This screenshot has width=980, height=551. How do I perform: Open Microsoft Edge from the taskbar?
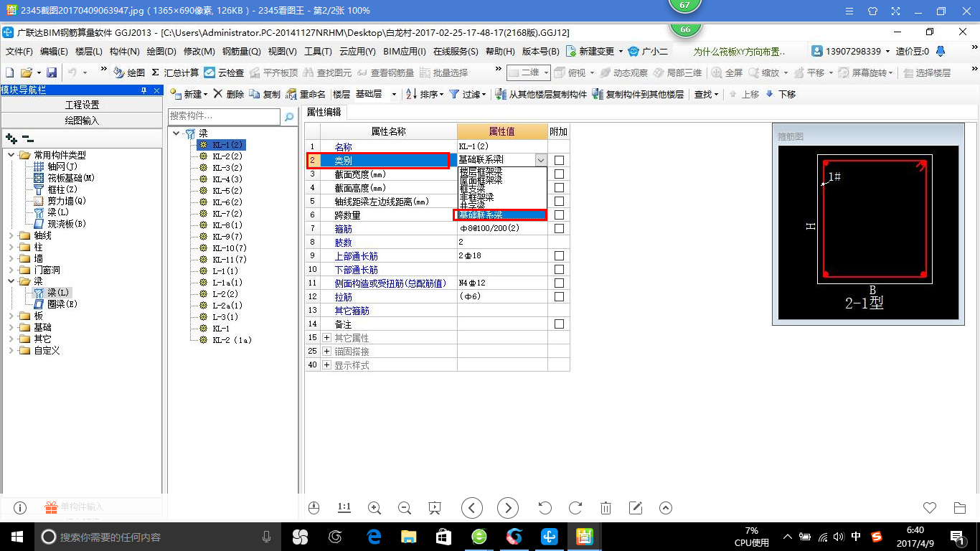click(x=373, y=536)
